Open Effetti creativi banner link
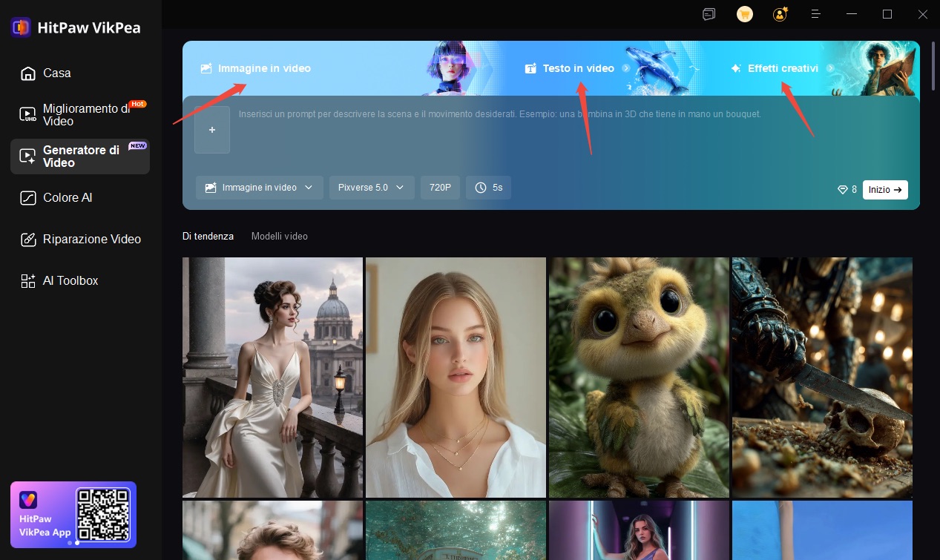Viewport: 940px width, 560px height. [783, 68]
